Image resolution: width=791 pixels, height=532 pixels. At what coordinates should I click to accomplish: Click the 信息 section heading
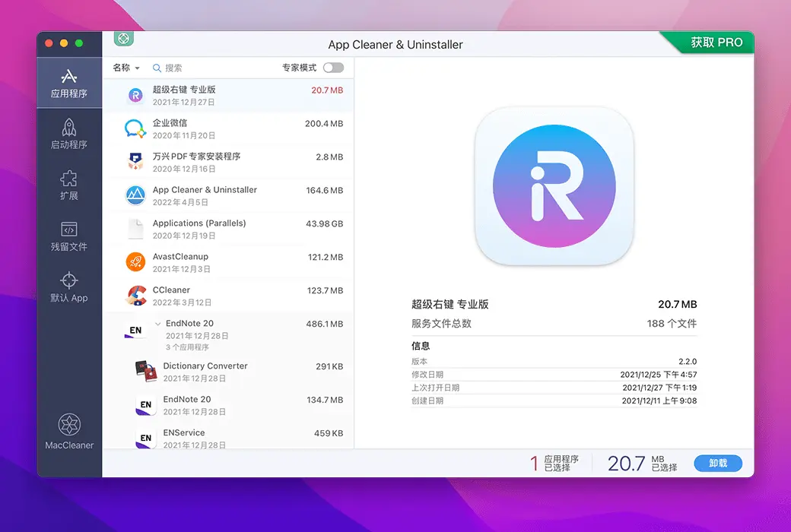[421, 346]
